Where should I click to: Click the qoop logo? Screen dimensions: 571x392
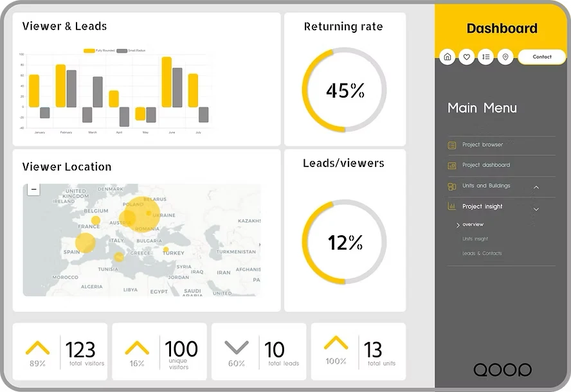pos(503,370)
